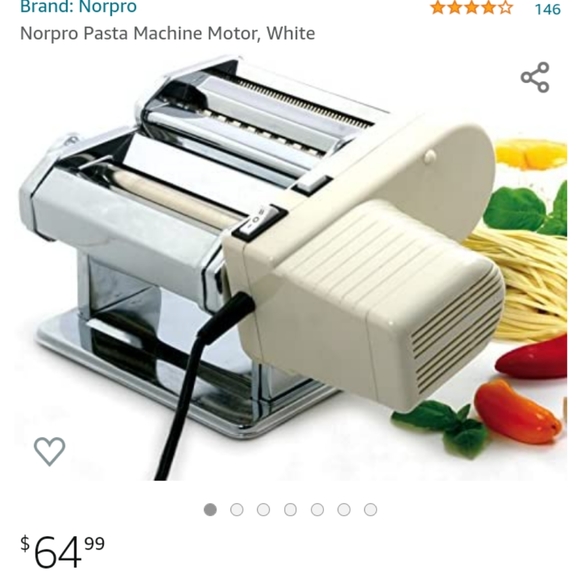Open the Brand: Norpro link

78,6
